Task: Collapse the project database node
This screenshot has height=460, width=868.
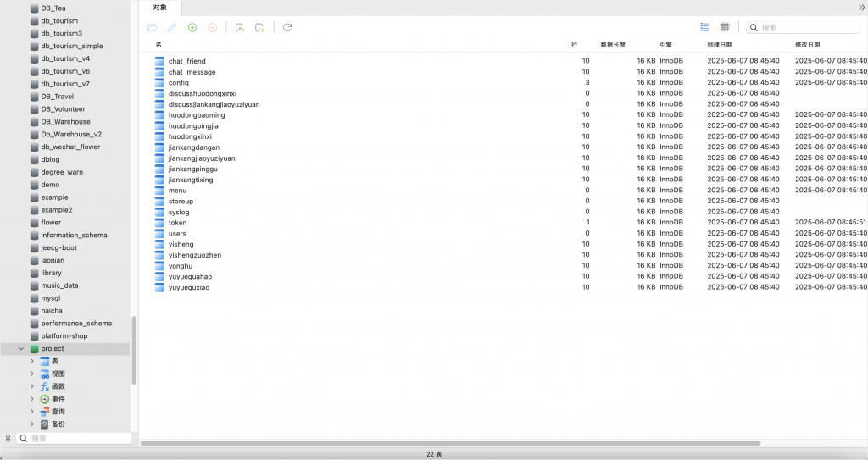Action: pos(21,349)
